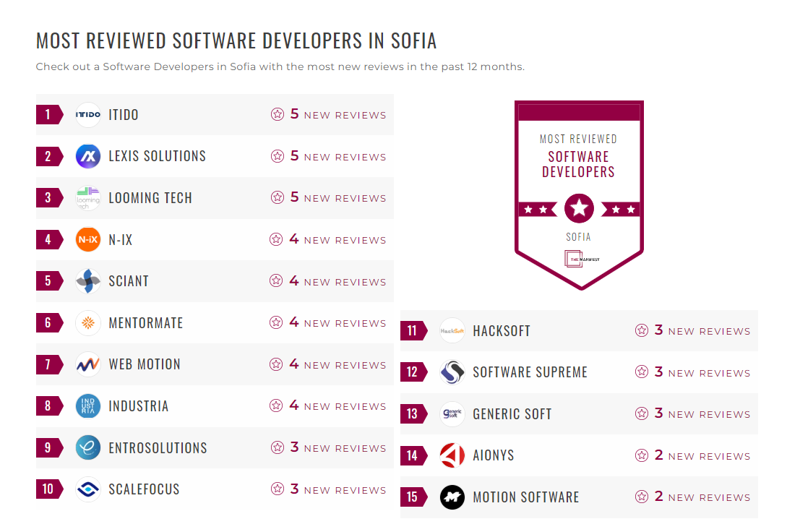Select the Software Supreme logo
This screenshot has width=787, height=532.
coord(452,372)
